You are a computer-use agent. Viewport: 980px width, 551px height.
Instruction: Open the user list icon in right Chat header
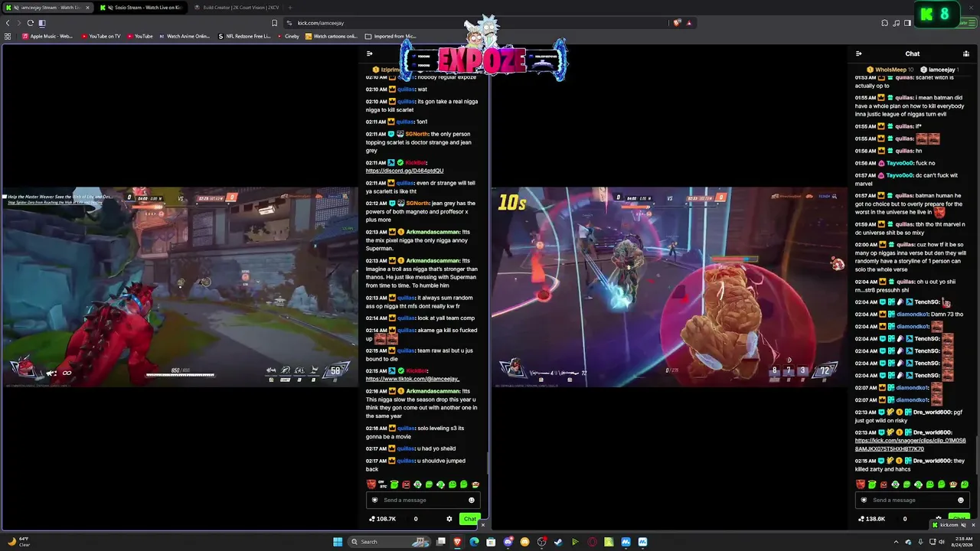[966, 54]
